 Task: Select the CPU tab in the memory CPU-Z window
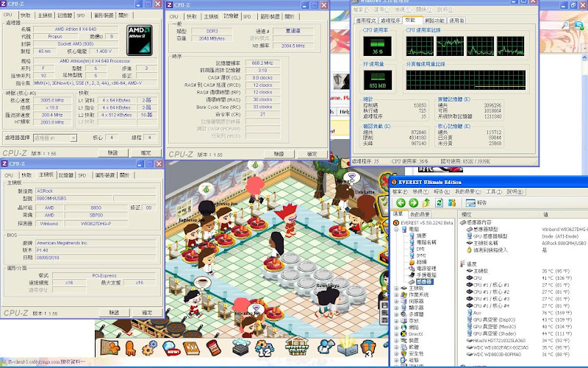[x=173, y=16]
